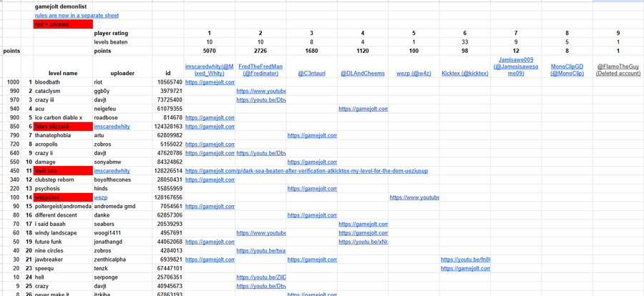Select the points value 1680
The height and width of the screenshot is (296, 644).
[x=311, y=51]
